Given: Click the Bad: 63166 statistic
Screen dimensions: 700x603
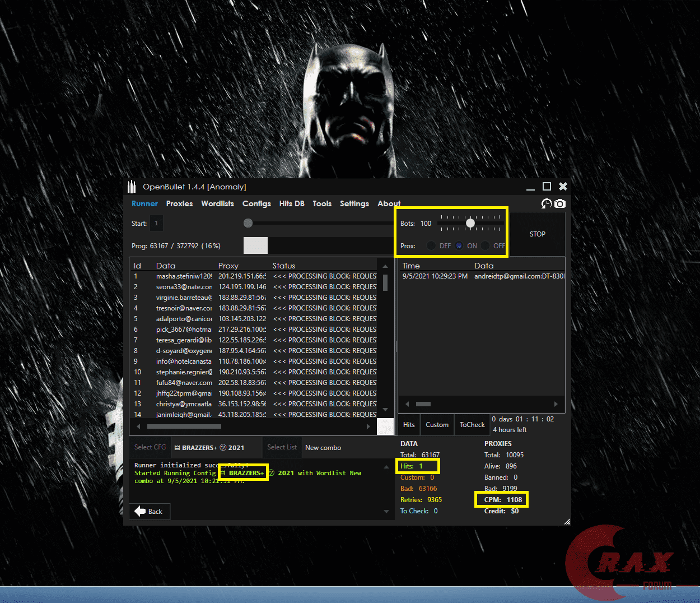Looking at the screenshot, I should pyautogui.click(x=419, y=489).
